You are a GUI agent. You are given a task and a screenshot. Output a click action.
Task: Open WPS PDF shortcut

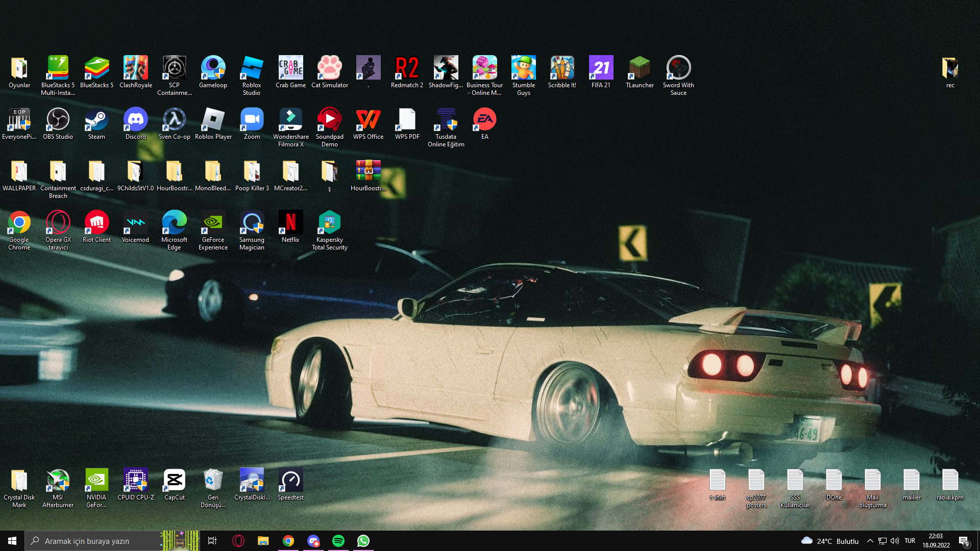407,123
